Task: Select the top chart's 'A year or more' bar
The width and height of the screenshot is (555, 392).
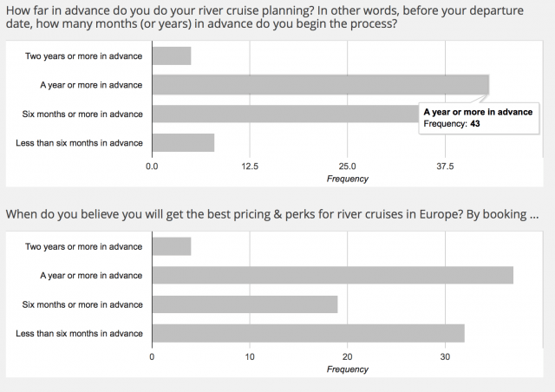Action: click(321, 85)
